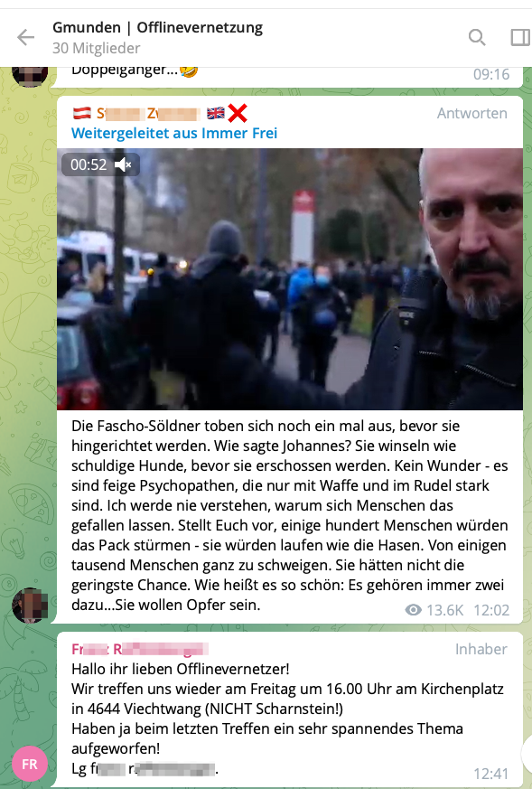Play the forwarded video thumbnail
532x789 pixels.
click(x=290, y=279)
